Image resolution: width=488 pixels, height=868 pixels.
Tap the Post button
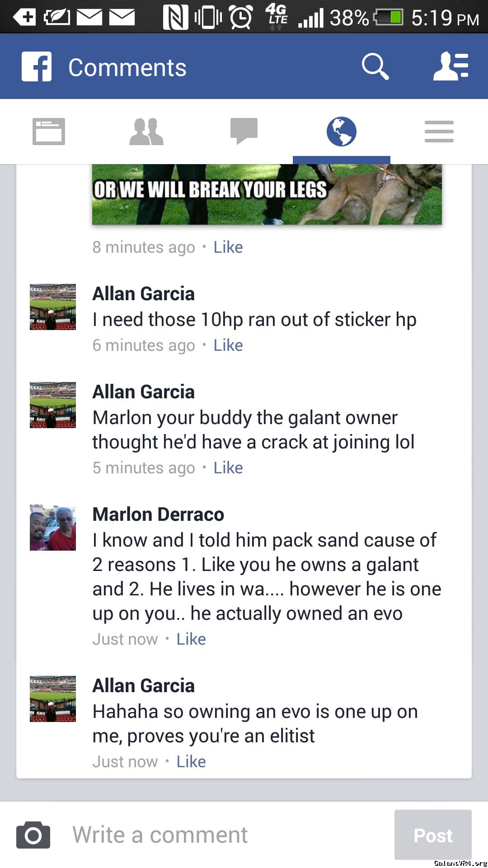[x=433, y=835]
